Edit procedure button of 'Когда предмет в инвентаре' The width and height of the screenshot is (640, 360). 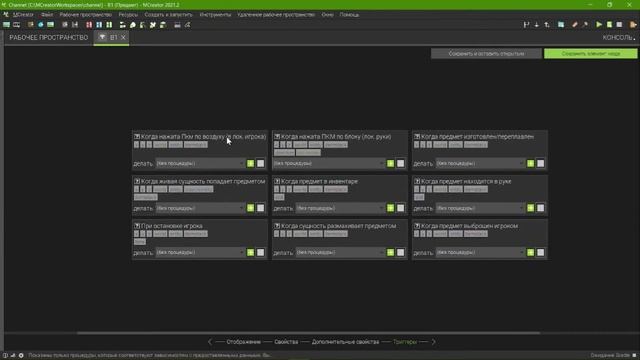tap(400, 208)
